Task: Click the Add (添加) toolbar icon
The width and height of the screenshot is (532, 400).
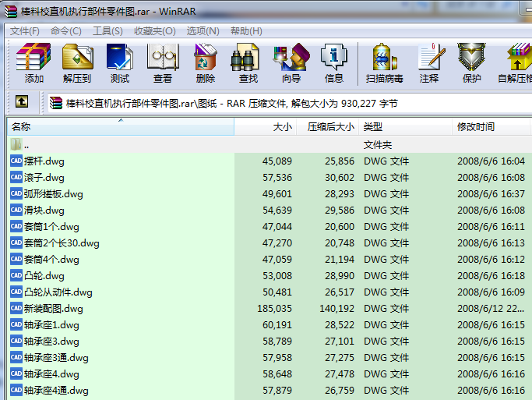Action: (x=33, y=63)
